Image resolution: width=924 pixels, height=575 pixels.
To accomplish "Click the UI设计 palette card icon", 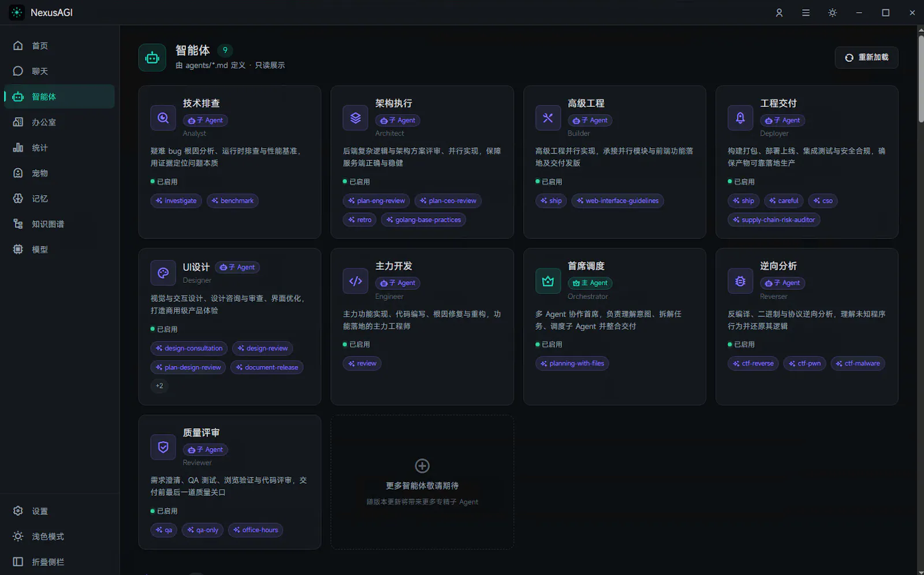I will [x=163, y=273].
